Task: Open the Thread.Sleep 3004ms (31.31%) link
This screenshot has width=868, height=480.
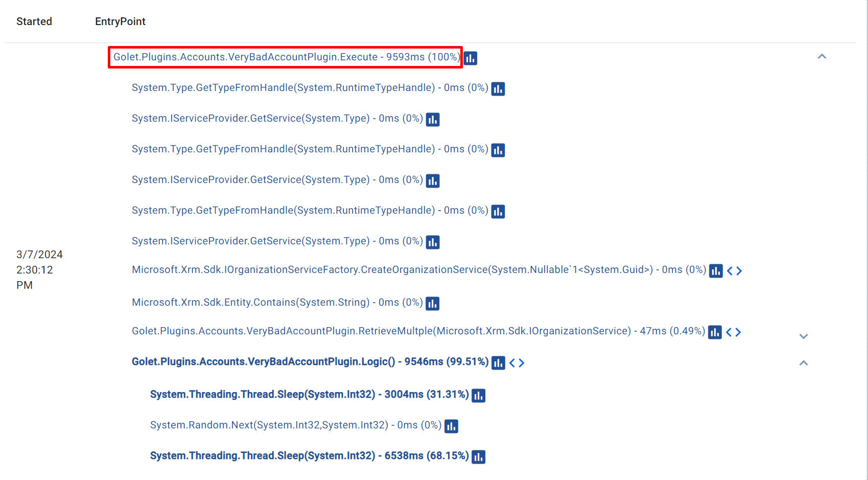Action: pos(310,394)
